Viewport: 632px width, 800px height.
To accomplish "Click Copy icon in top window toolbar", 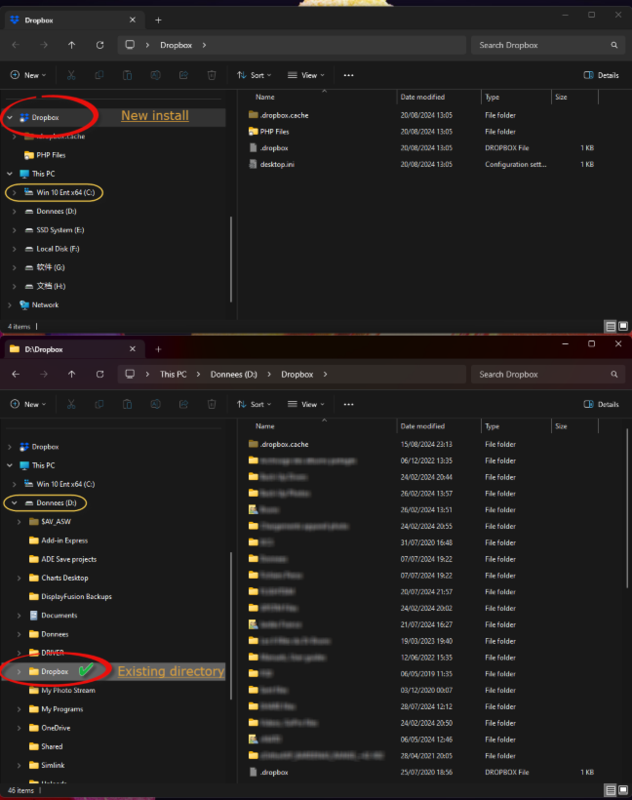I will pos(99,75).
